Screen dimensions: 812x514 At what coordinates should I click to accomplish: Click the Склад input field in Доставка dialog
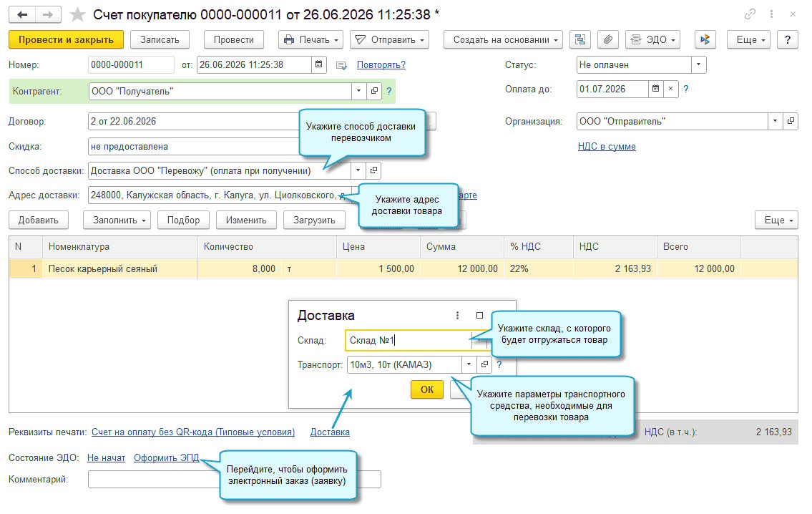click(x=409, y=341)
